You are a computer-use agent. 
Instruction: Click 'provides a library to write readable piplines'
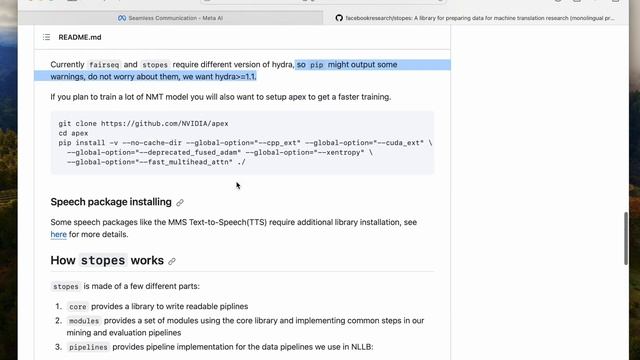[x=170, y=306]
